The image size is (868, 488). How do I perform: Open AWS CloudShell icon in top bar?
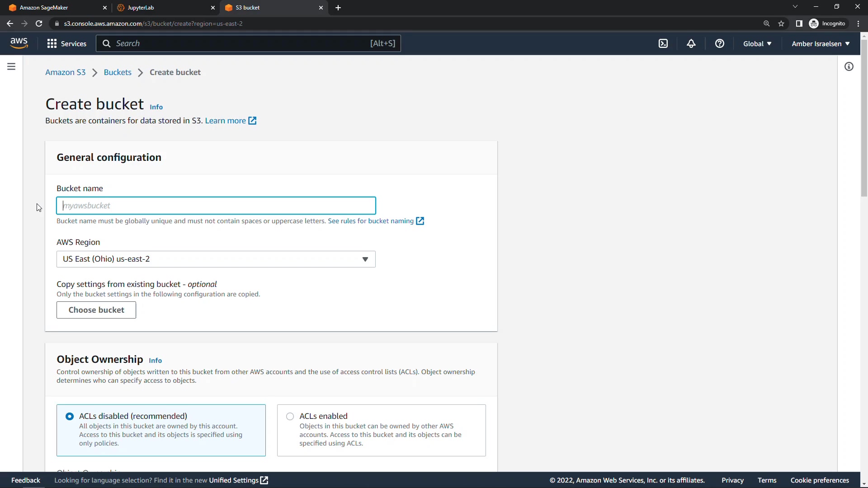click(x=663, y=43)
